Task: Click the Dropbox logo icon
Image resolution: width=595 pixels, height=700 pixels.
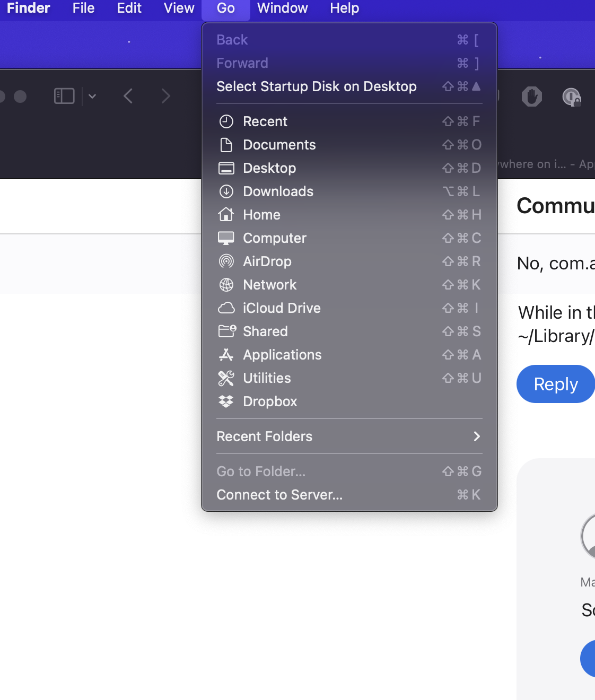Action: [x=226, y=401]
